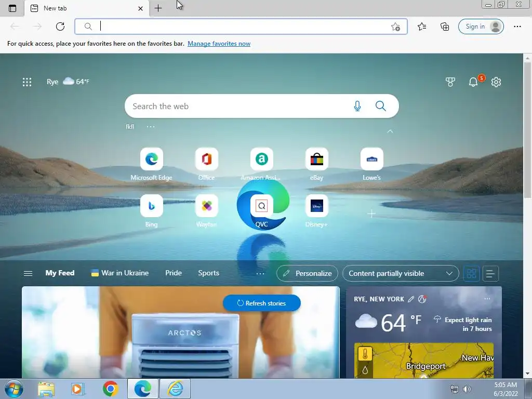
Task: Reload the page with the refresh icon
Action: (x=60, y=26)
